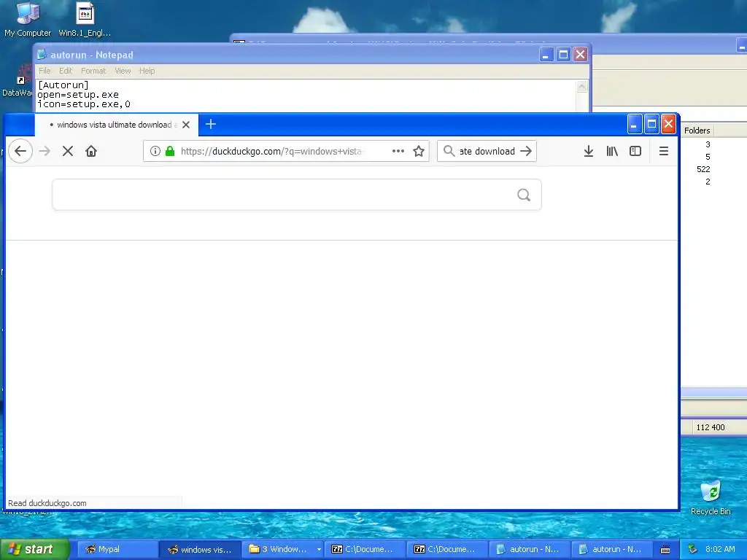Focus the DuckDuckGo page search box
747x560 pixels.
297,195
